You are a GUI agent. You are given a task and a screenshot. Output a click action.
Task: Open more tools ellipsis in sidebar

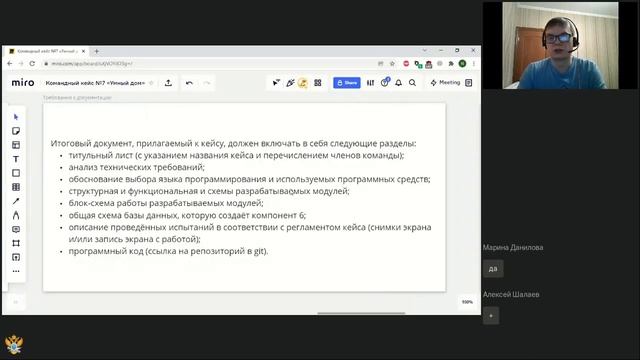click(x=16, y=271)
